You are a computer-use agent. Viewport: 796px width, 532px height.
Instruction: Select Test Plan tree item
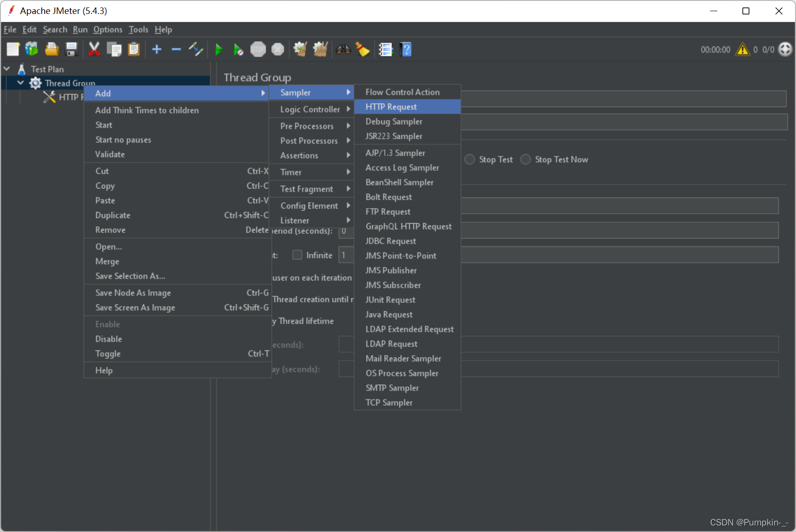pyautogui.click(x=48, y=69)
